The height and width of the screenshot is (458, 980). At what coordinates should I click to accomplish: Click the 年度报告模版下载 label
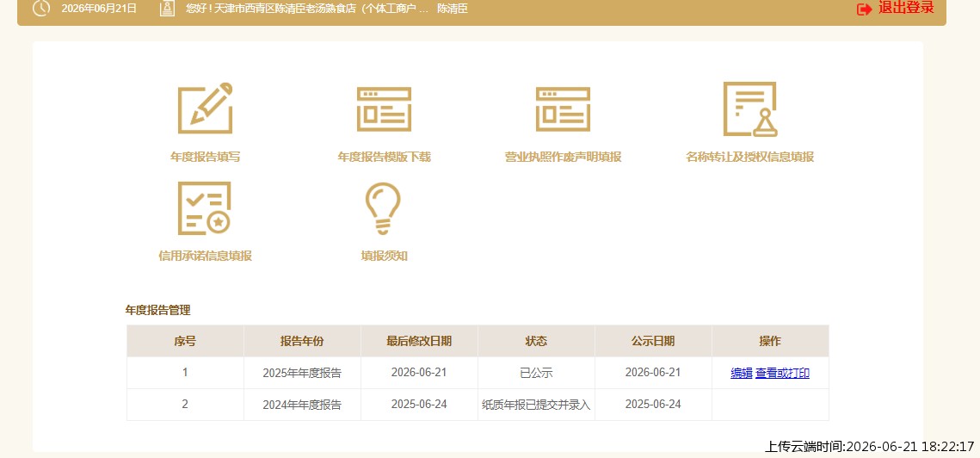click(x=384, y=157)
